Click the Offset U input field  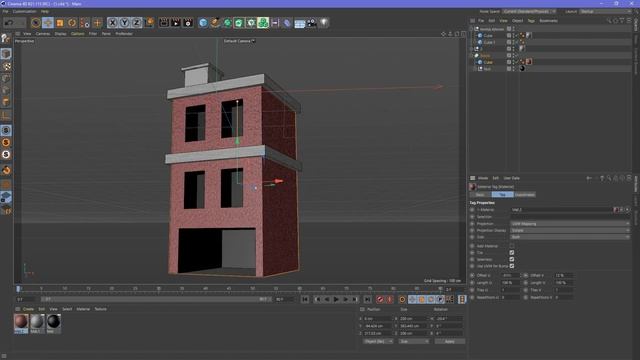(510, 276)
